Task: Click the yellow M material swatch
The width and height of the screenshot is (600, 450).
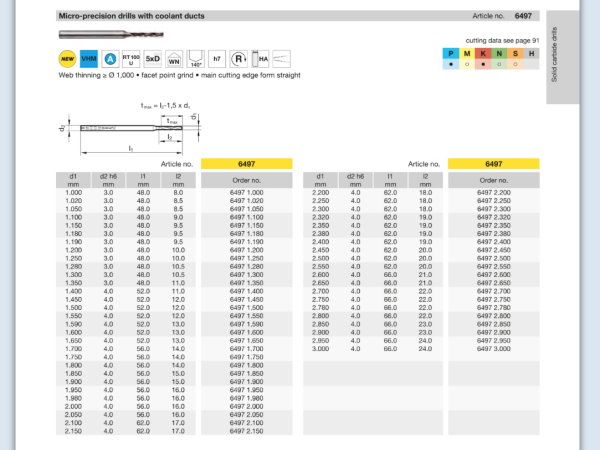Action: coord(470,51)
